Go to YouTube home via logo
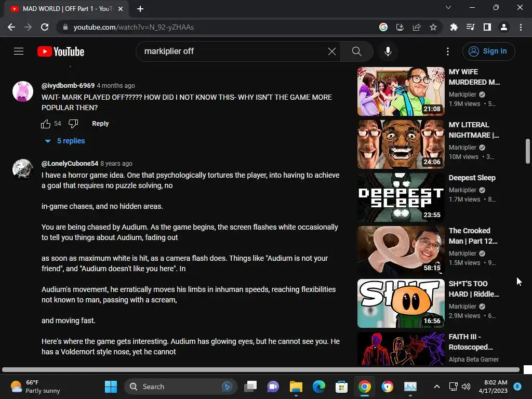The width and height of the screenshot is (532, 399). 61,51
